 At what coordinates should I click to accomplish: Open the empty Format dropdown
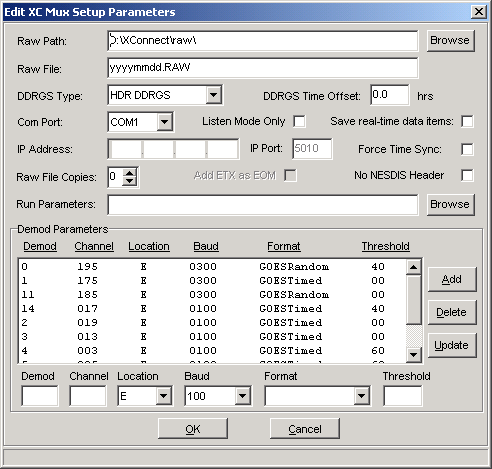pyautogui.click(x=361, y=396)
